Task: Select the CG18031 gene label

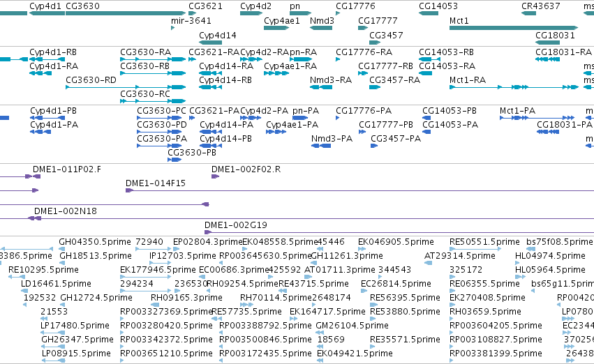Action: point(555,36)
